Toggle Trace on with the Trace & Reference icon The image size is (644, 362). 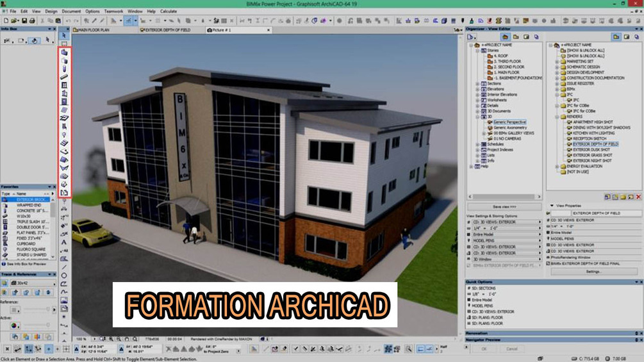pyautogui.click(x=4, y=283)
